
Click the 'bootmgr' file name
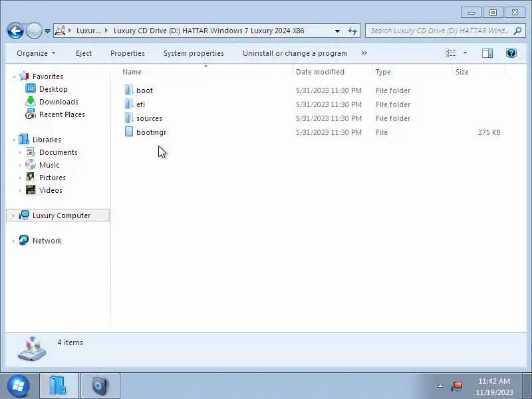pos(152,132)
